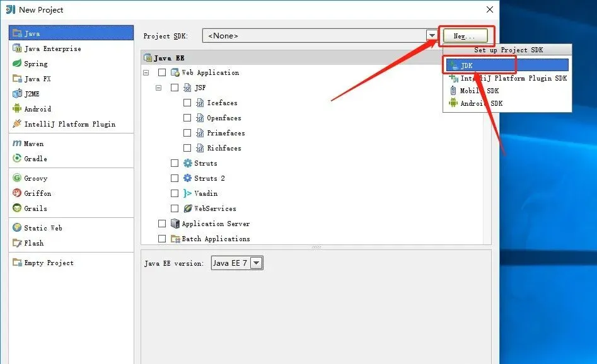
Task: Click the Grails icon
Action: (17, 208)
